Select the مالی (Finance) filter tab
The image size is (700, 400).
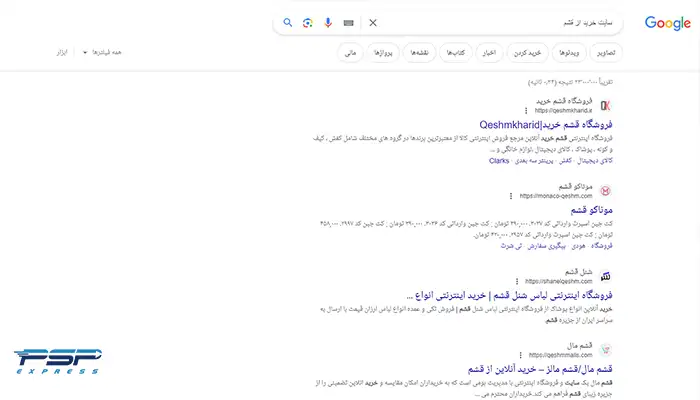point(350,53)
